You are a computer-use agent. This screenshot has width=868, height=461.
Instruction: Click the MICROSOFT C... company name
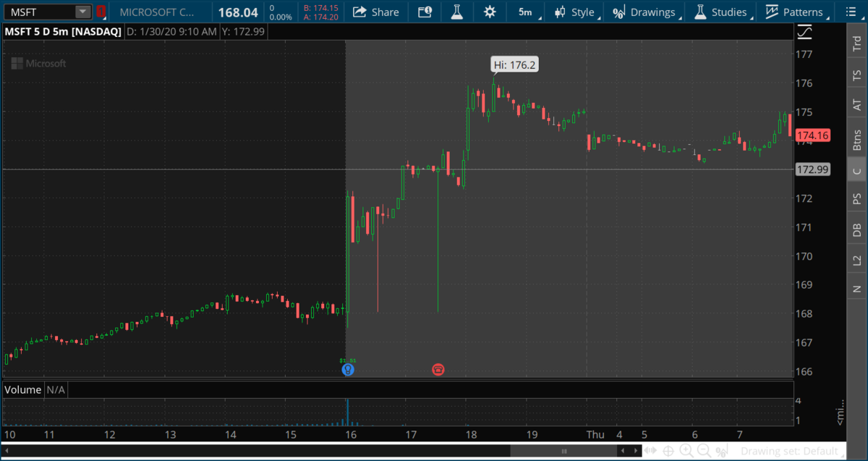(x=156, y=12)
